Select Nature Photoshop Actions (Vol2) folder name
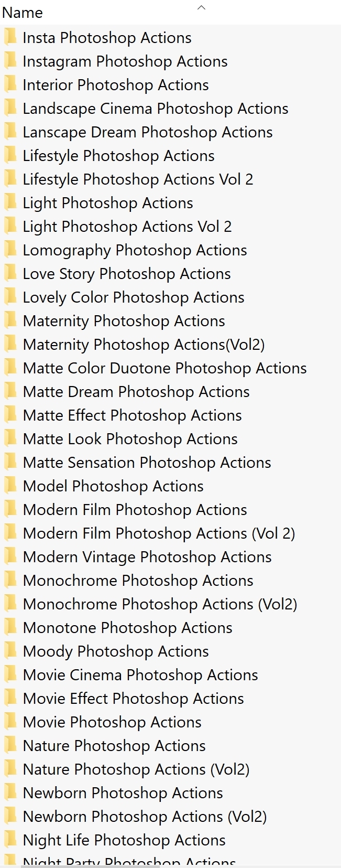The width and height of the screenshot is (341, 868). click(136, 769)
